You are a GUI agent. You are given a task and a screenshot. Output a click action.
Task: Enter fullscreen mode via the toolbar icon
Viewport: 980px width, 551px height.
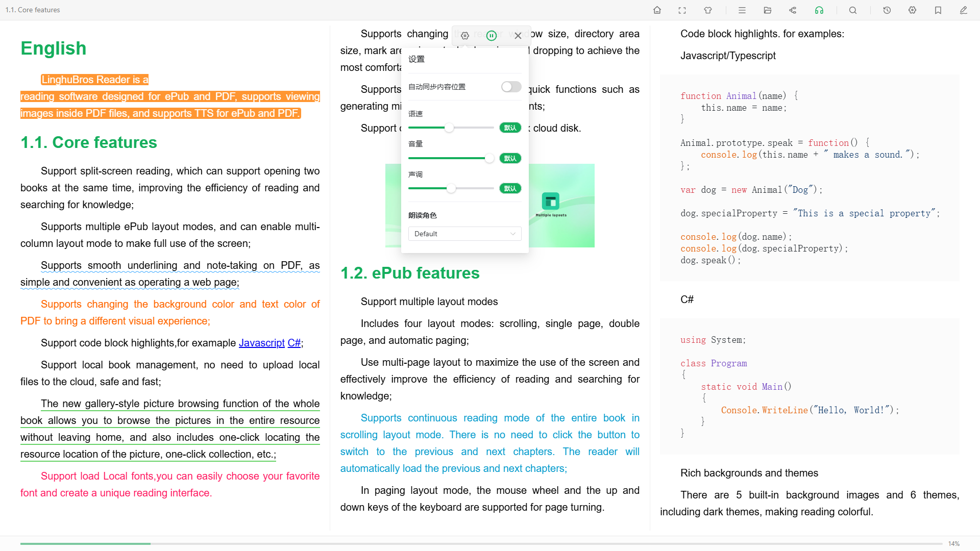pyautogui.click(x=682, y=10)
